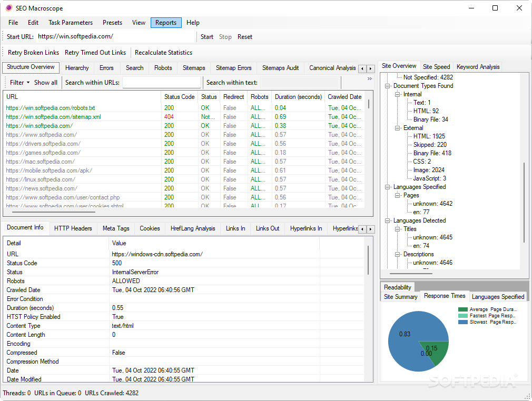Switch to the Site Speed tab
The height and width of the screenshot is (401, 532).
pos(436,67)
